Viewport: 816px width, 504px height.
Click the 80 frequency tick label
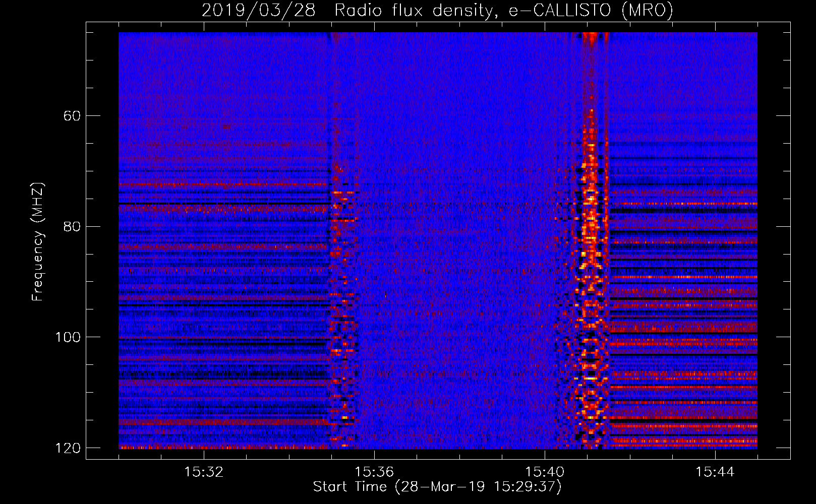(x=72, y=226)
